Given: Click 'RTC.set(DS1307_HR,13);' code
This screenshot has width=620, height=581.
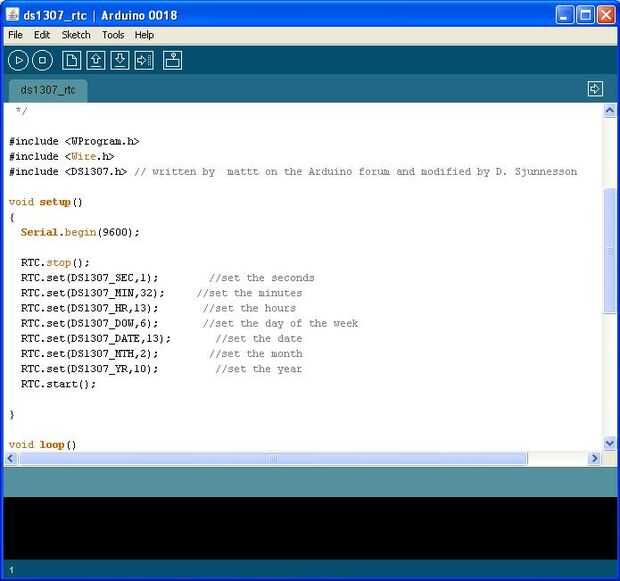Looking at the screenshot, I should point(89,308).
